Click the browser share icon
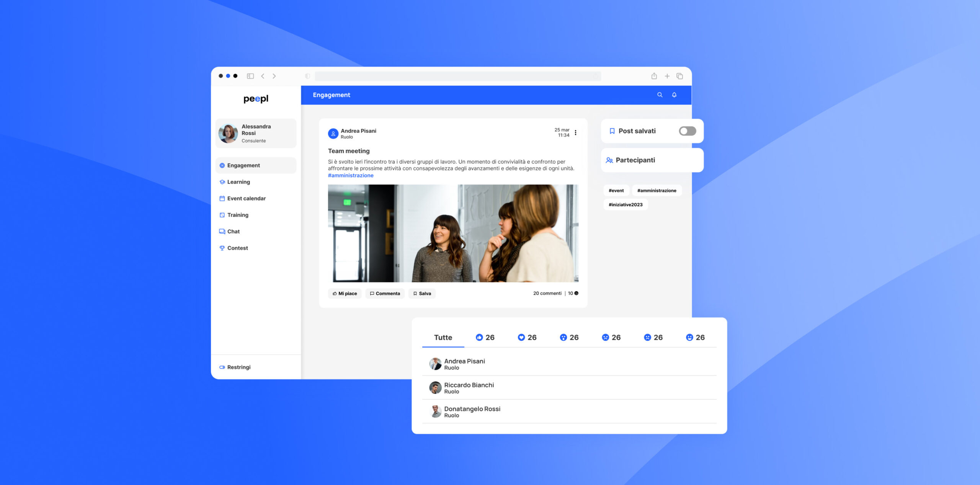Image resolution: width=980 pixels, height=485 pixels. (654, 76)
